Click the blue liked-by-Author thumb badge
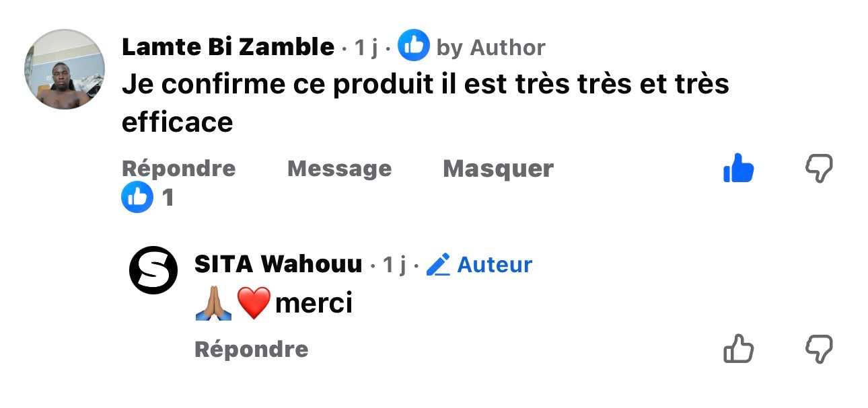The height and width of the screenshot is (408, 868). [414, 46]
